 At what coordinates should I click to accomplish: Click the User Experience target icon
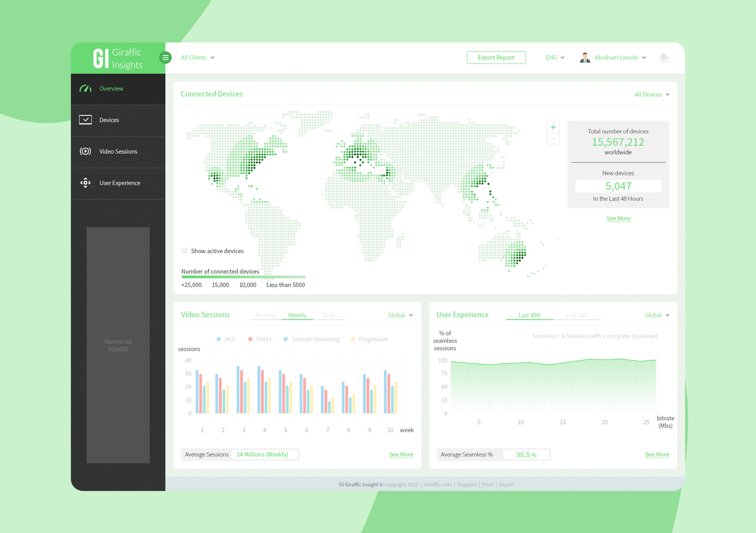tap(86, 183)
